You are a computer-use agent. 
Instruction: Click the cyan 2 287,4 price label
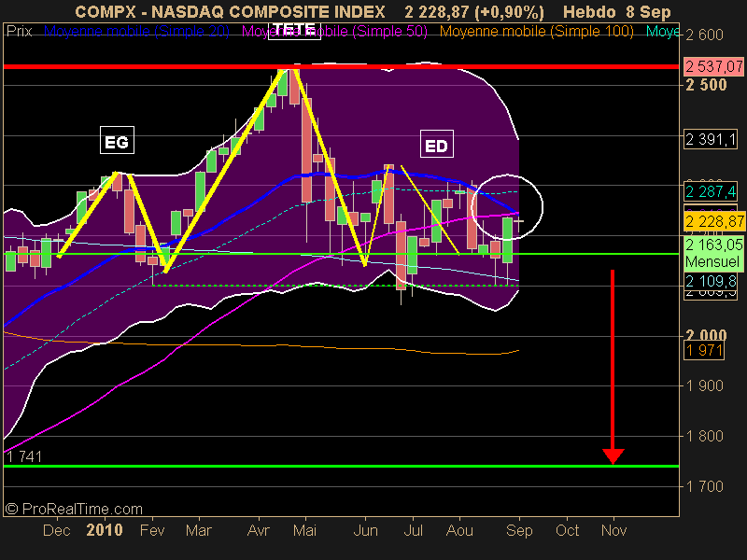coord(711,192)
